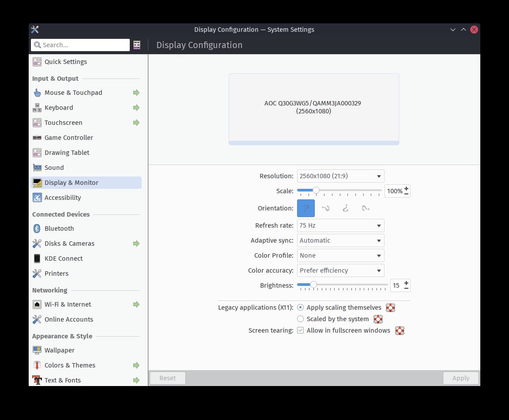This screenshot has height=420, width=509.
Task: Adjust the Brightness slider handle
Action: pyautogui.click(x=313, y=285)
